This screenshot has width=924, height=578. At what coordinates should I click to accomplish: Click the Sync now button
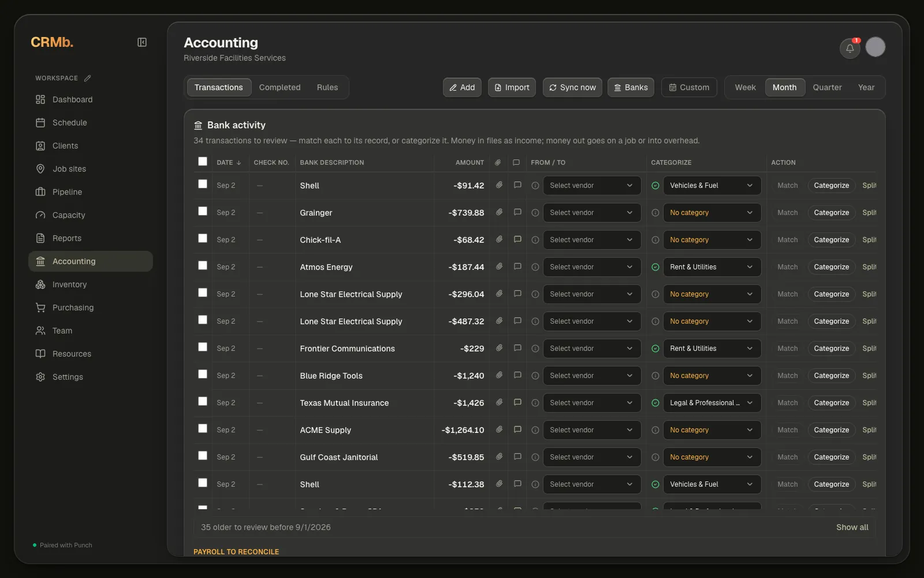(x=572, y=87)
